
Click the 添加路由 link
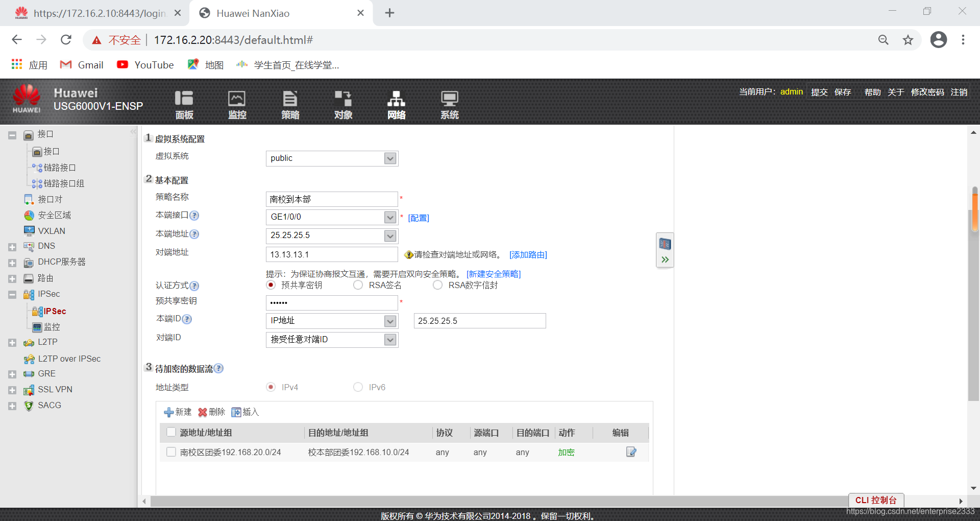[528, 254]
